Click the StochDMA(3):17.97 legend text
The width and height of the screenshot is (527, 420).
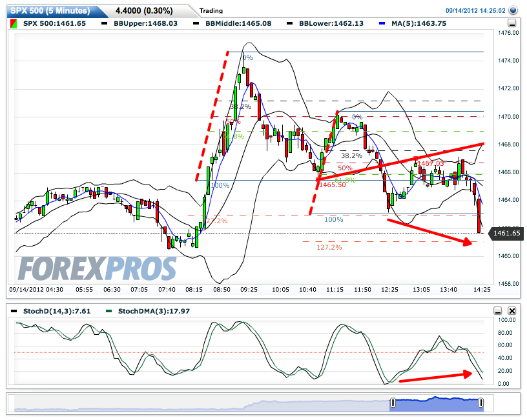[154, 311]
